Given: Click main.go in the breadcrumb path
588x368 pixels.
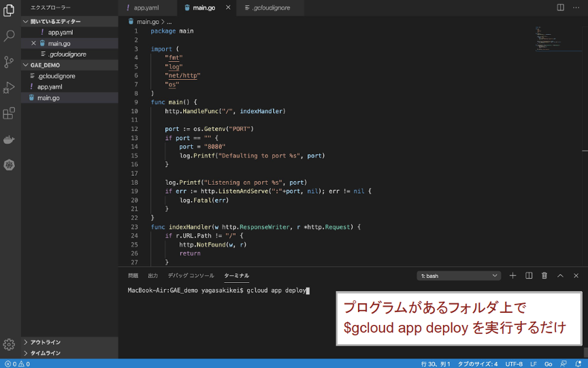Looking at the screenshot, I should [148, 21].
